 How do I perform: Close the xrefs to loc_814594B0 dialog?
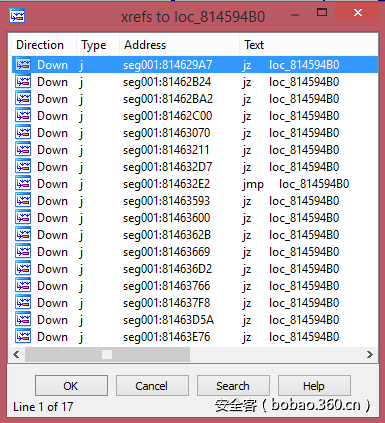click(358, 13)
